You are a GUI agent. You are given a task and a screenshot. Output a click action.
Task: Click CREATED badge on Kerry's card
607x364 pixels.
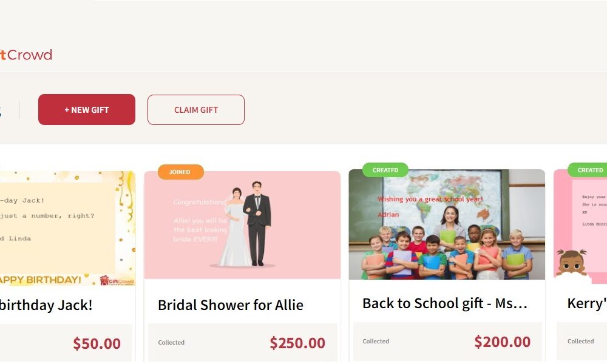589,170
